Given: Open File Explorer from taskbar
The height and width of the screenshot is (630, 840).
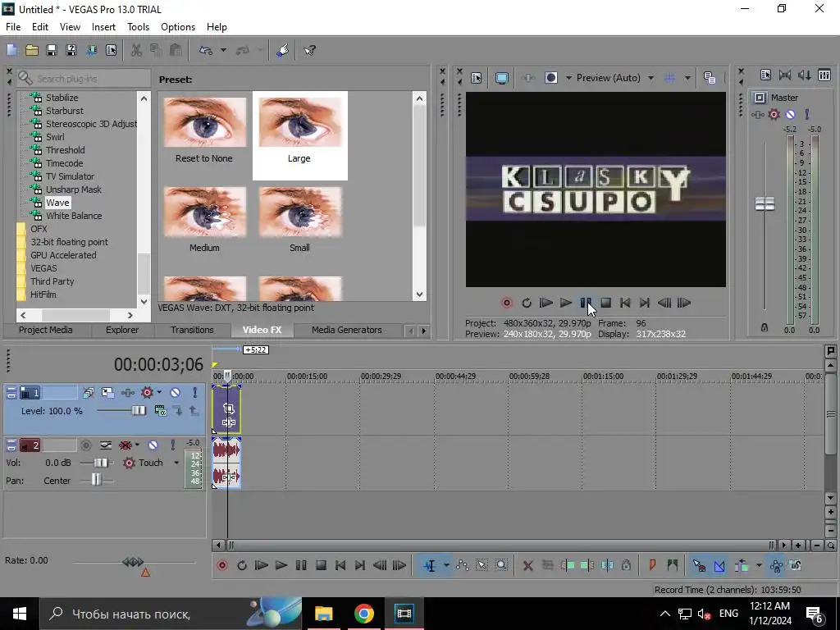Looking at the screenshot, I should point(323,614).
